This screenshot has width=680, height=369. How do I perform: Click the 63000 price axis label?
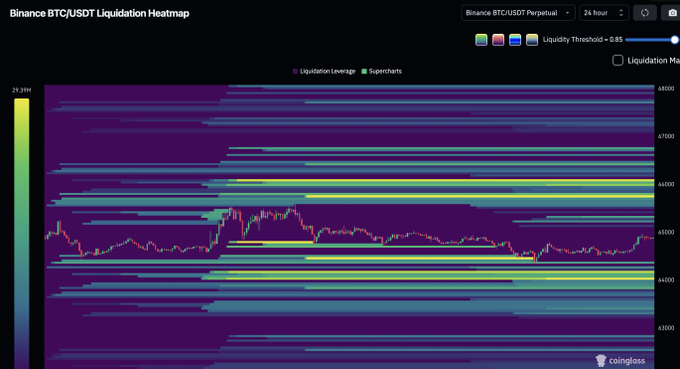666,328
